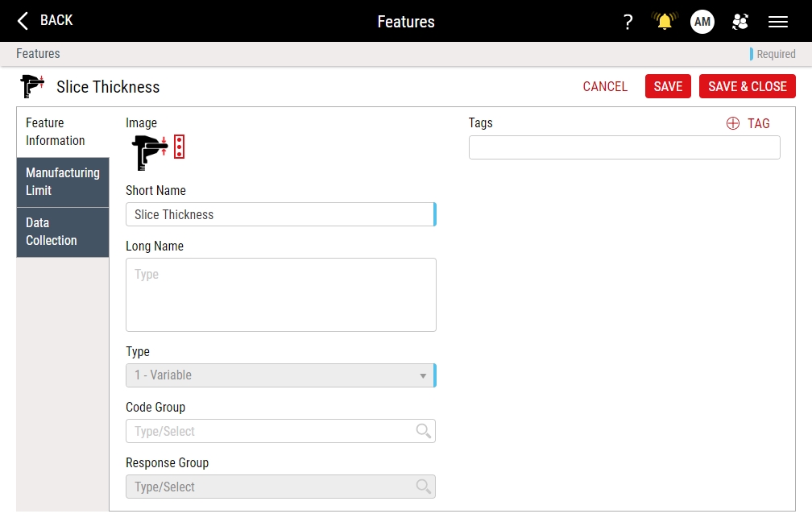
Task: Click the Slice Thickness caliper icon in title
Action: click(x=32, y=86)
